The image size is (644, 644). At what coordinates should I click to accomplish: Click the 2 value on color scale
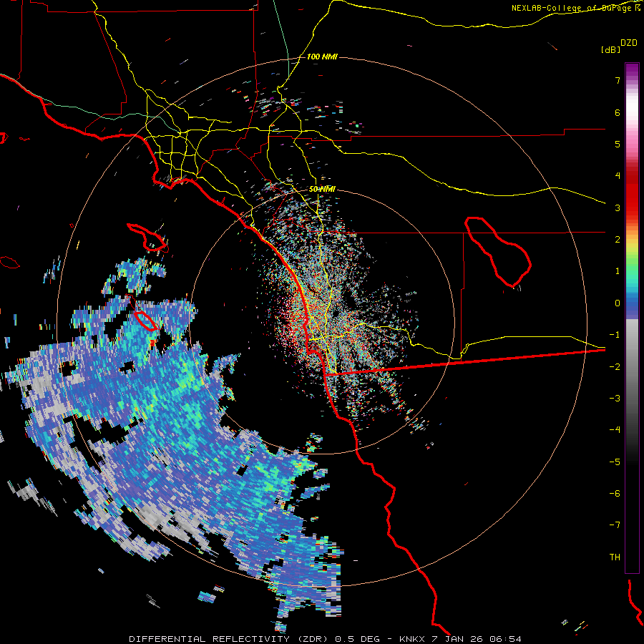click(x=618, y=240)
